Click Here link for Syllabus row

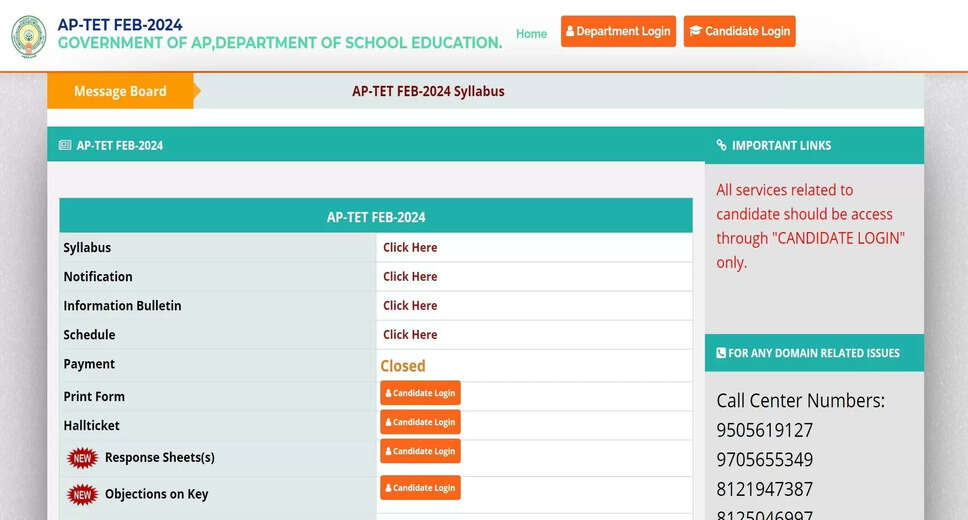(x=410, y=248)
